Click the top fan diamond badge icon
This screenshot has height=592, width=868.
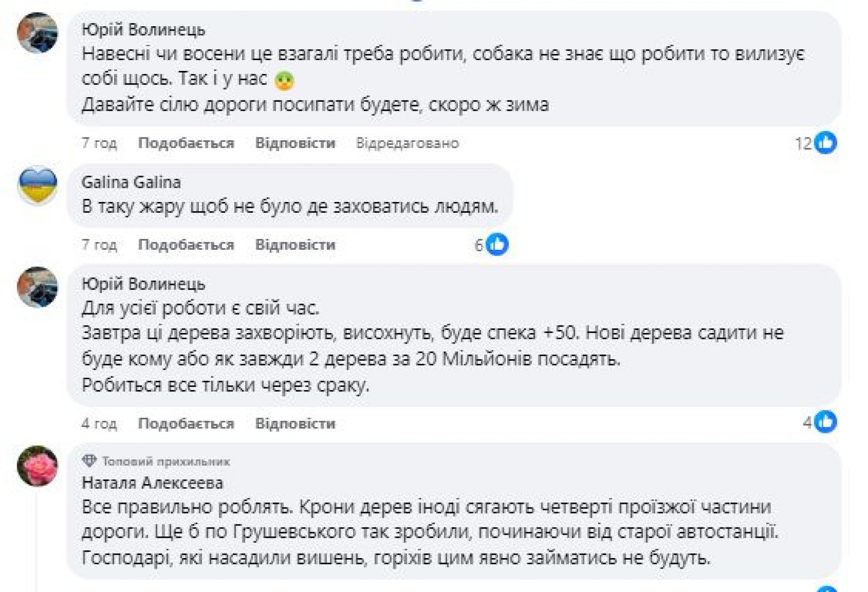tap(89, 461)
